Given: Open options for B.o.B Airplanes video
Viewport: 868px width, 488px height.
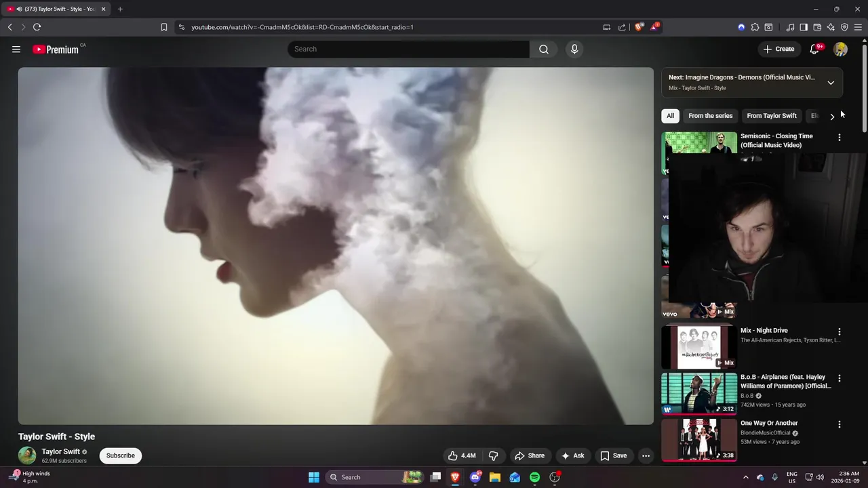Looking at the screenshot, I should click(839, 378).
